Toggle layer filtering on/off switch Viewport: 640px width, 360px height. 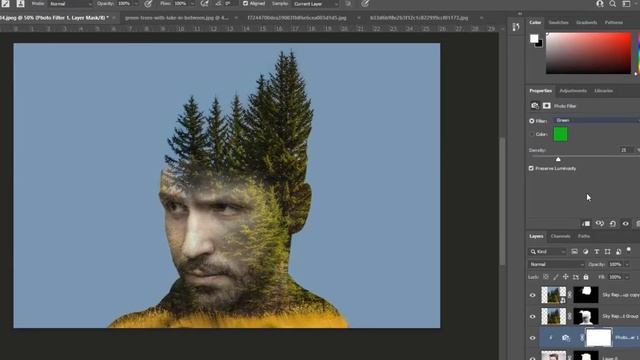pyautogui.click(x=629, y=249)
